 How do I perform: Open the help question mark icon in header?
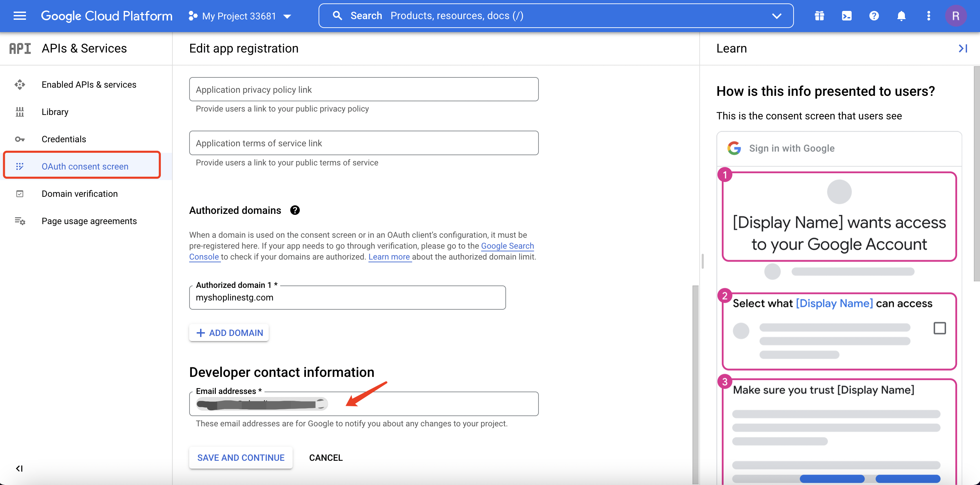pos(874,16)
